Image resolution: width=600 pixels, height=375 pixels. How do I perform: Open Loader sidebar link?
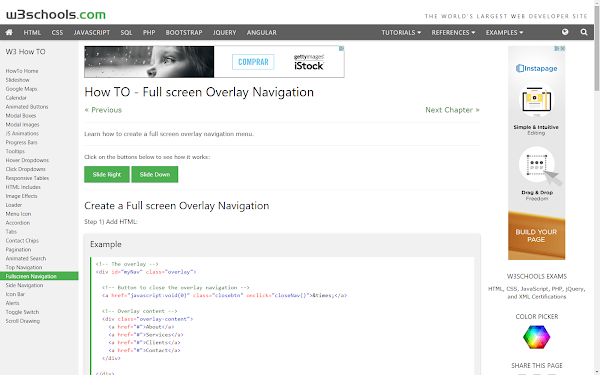14,205
